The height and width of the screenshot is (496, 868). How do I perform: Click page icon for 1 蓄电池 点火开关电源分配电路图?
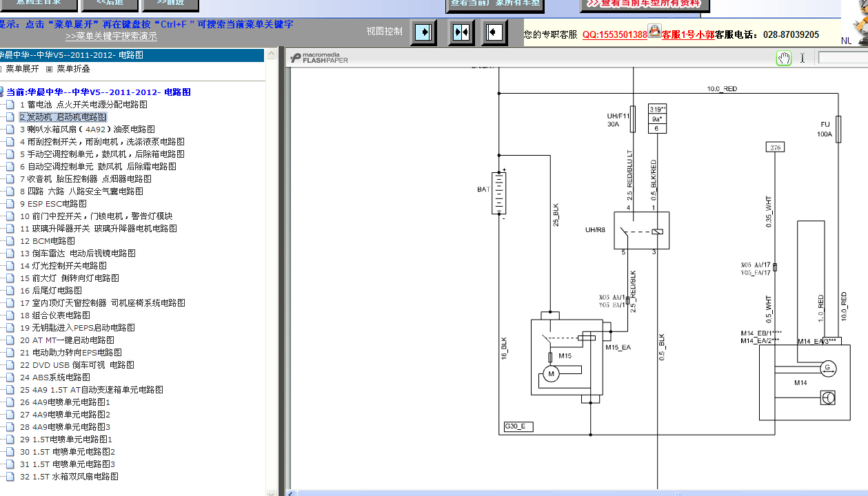10,105
